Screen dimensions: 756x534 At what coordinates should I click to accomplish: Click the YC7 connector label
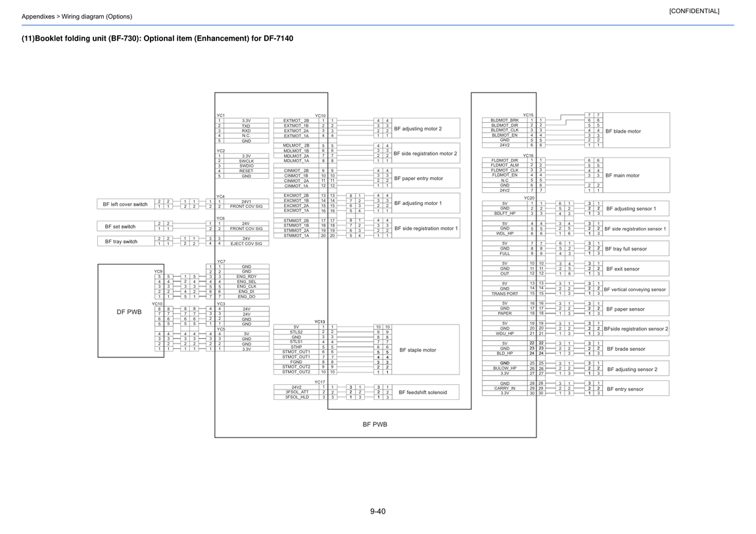221,261
